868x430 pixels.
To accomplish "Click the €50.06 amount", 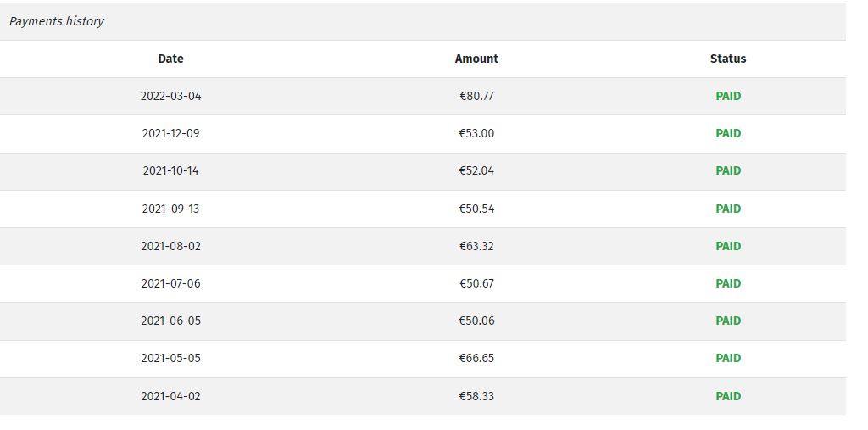I will (476, 321).
